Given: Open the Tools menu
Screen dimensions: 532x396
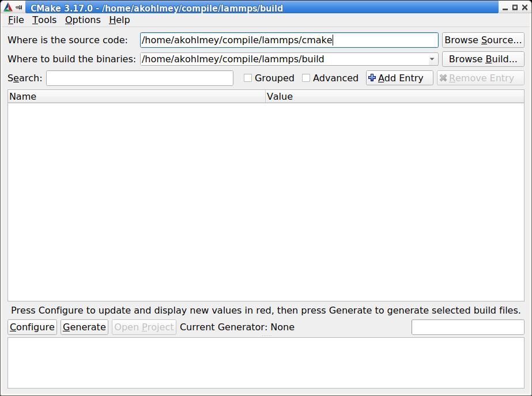Looking at the screenshot, I should pos(44,20).
